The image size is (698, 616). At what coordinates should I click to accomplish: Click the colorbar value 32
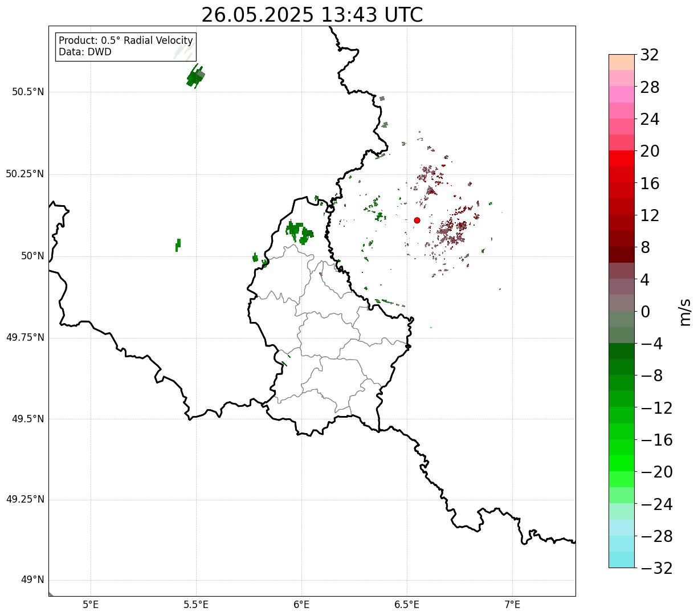pos(650,55)
